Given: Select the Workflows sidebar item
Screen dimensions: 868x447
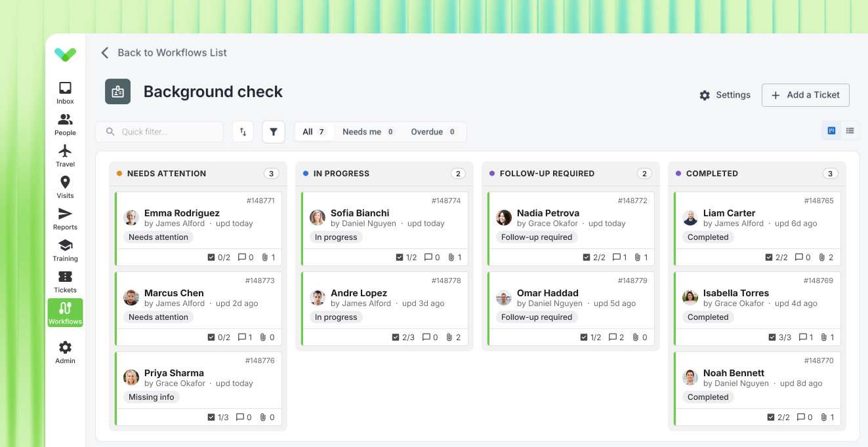Looking at the screenshot, I should (65, 313).
